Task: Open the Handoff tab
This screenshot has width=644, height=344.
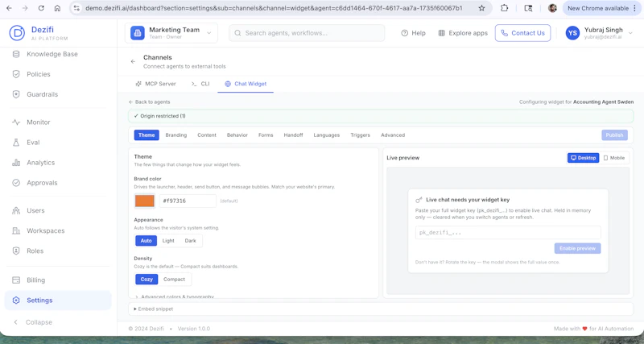Action: (x=293, y=135)
